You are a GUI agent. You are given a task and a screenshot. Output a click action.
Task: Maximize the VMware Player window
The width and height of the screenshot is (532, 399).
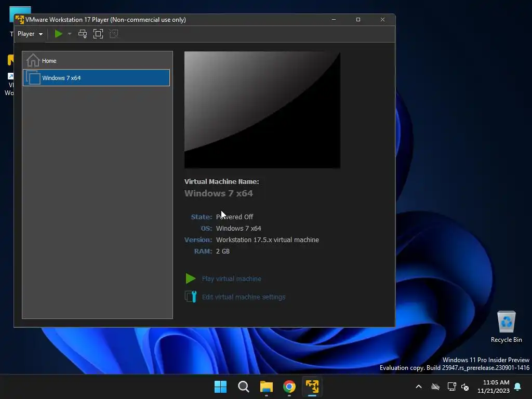click(358, 20)
